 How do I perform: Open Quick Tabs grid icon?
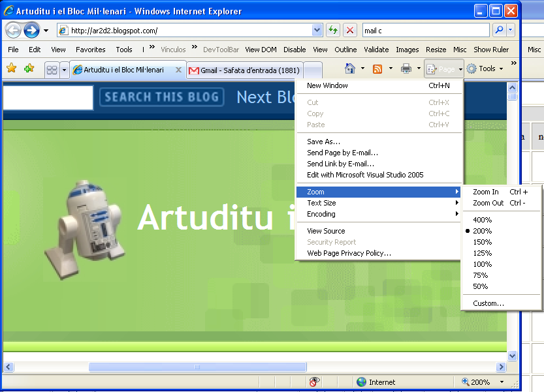point(52,70)
